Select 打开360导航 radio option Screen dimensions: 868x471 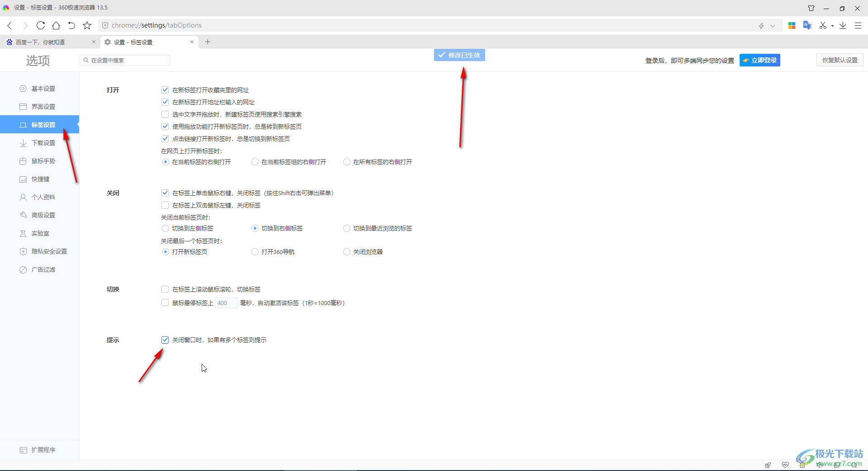click(255, 252)
